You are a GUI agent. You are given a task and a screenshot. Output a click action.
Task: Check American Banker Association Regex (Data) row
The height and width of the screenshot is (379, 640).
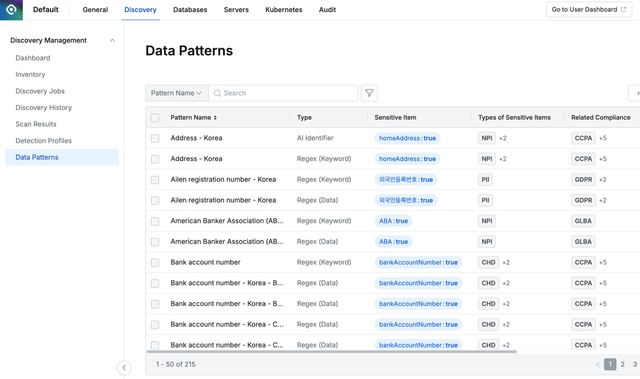155,242
